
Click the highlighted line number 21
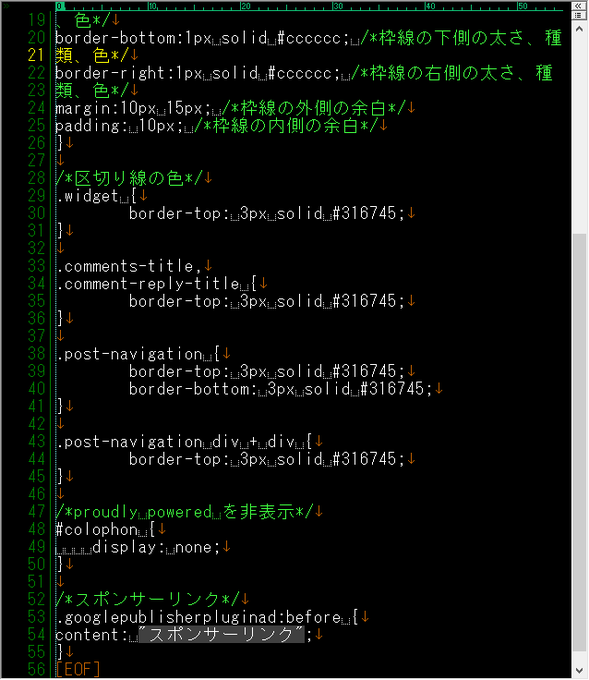[36, 55]
